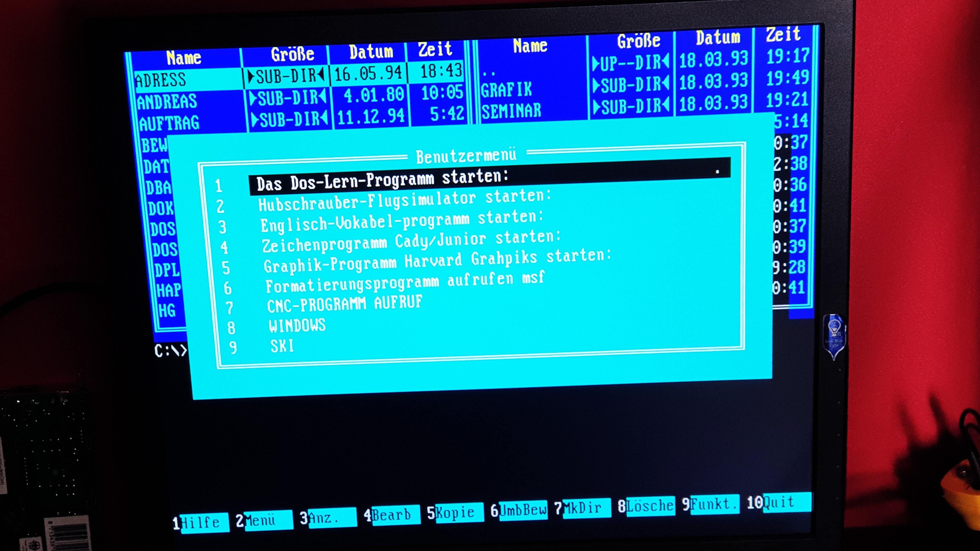980x551 pixels.
Task: Click the date 4.01.80 of ANDREAS row
Action: [374, 95]
